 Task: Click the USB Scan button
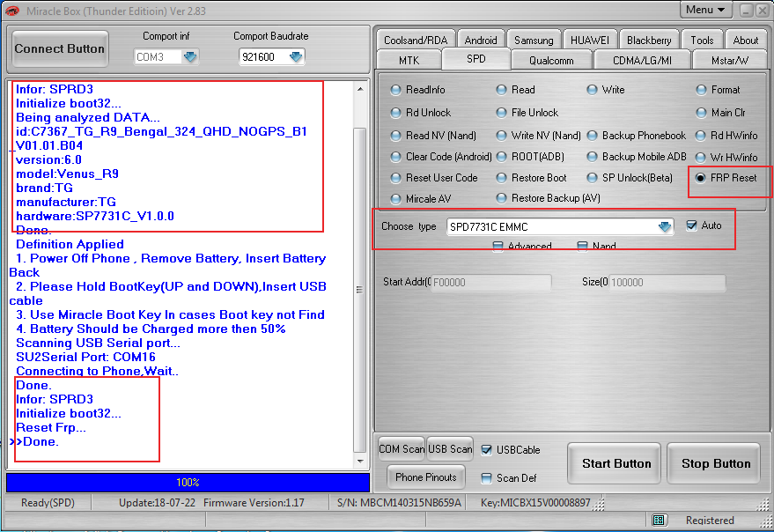[450, 449]
